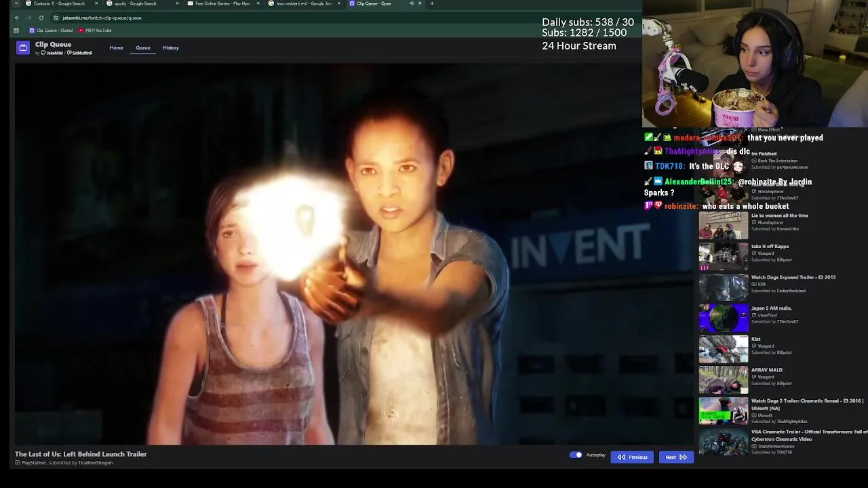Select Watch Dogs Exposed Trailer thumbnail
The width and height of the screenshot is (868, 488).
(x=724, y=287)
